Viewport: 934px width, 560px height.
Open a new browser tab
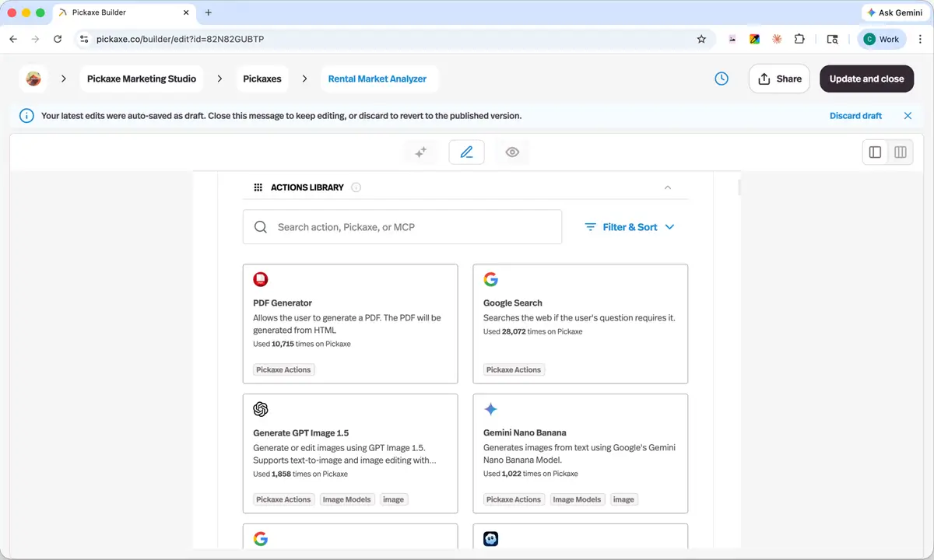tap(208, 12)
